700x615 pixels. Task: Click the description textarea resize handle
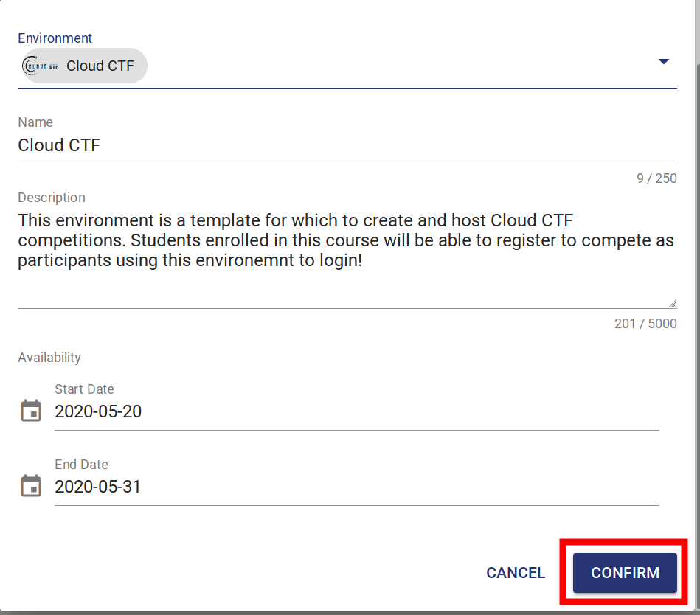[x=671, y=301]
